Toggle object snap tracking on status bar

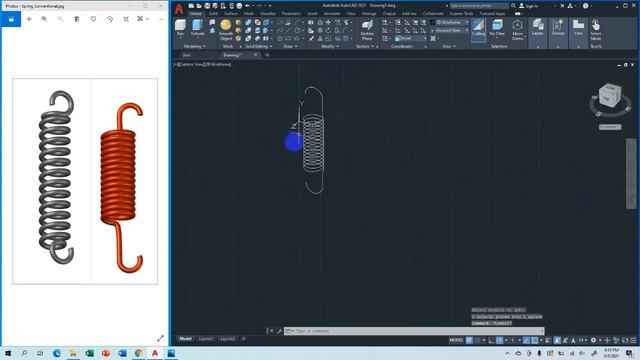[x=527, y=340]
